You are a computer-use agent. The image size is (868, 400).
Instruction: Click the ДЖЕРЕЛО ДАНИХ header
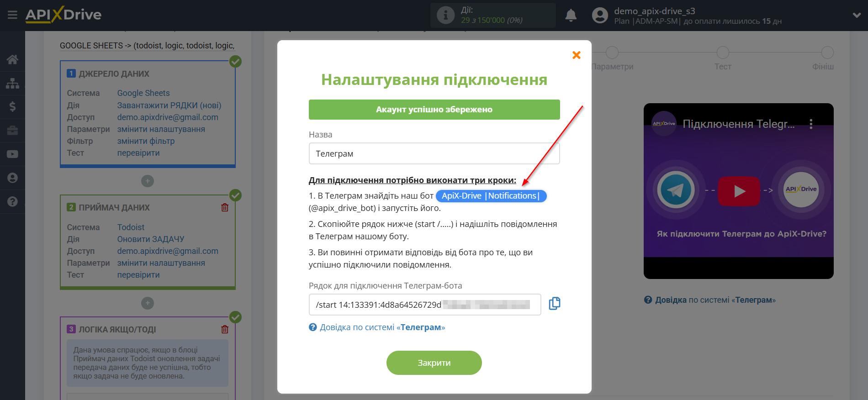(x=114, y=74)
